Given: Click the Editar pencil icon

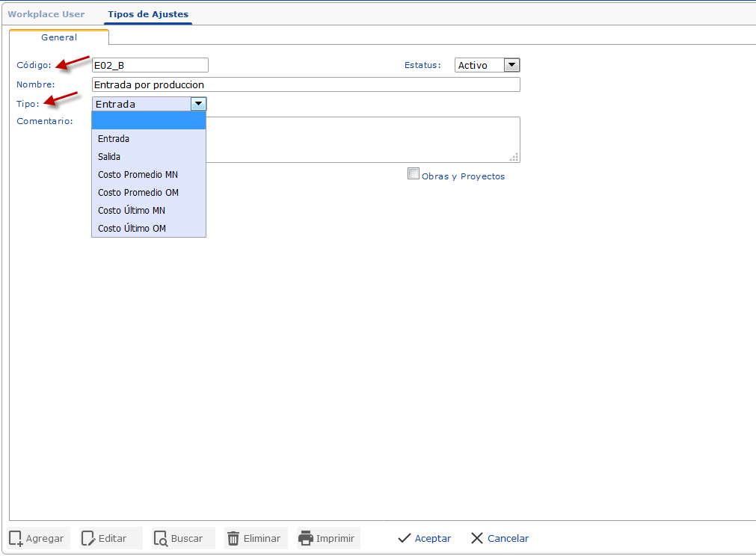Looking at the screenshot, I should [x=88, y=538].
